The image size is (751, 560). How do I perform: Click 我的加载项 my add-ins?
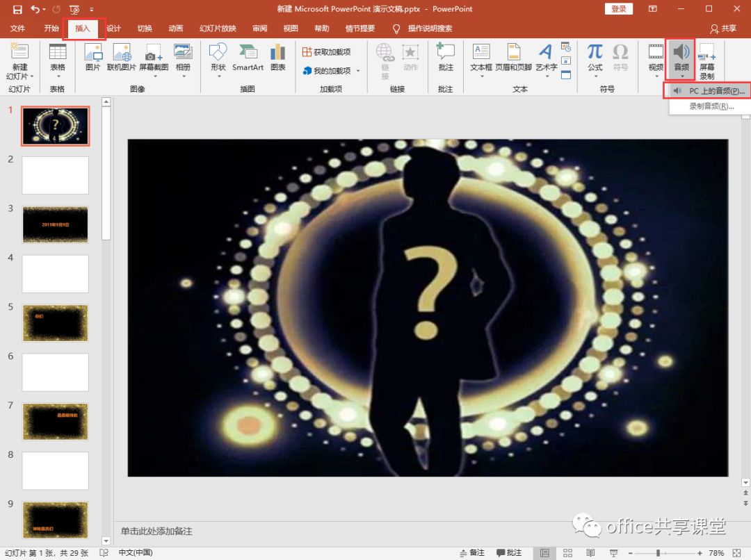pyautogui.click(x=327, y=71)
